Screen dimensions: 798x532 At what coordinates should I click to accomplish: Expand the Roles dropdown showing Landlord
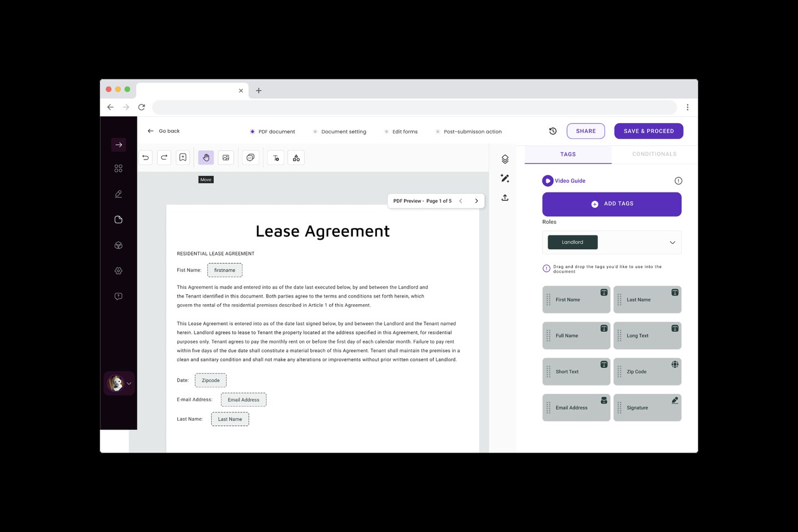pyautogui.click(x=612, y=242)
